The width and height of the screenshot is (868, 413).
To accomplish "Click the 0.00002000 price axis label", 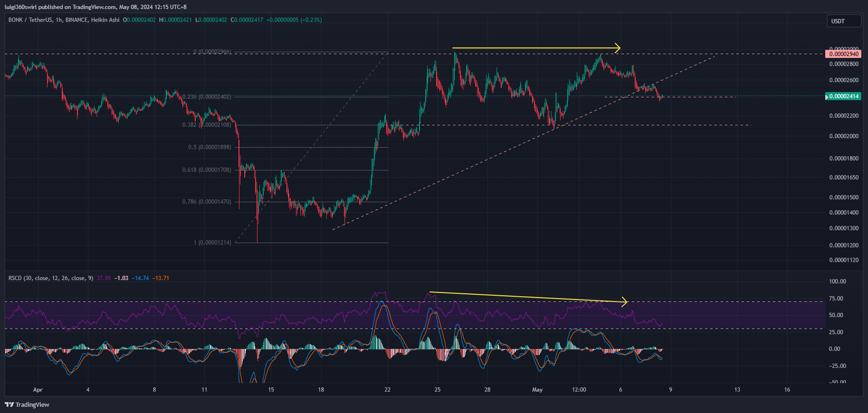I will (x=844, y=136).
